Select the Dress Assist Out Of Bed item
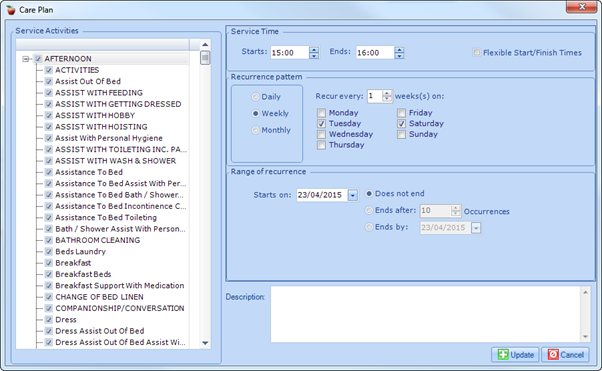 99,331
